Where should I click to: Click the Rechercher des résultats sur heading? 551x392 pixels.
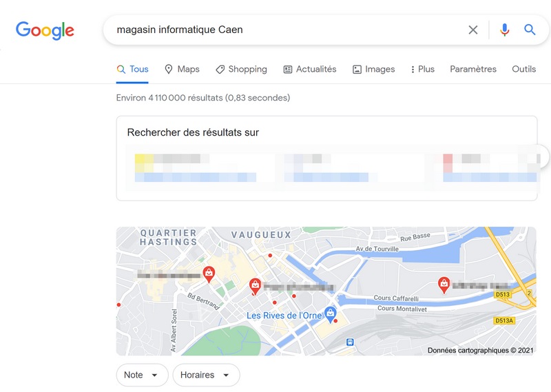pyautogui.click(x=193, y=132)
